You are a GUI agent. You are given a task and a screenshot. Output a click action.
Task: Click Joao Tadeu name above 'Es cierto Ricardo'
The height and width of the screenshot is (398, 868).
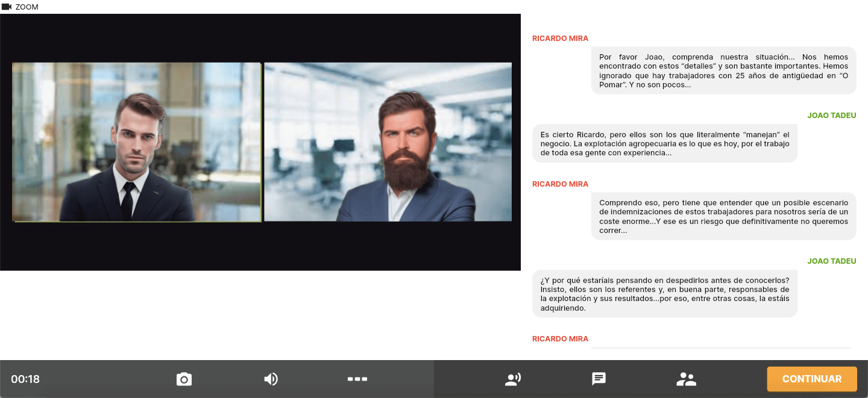[x=831, y=116]
